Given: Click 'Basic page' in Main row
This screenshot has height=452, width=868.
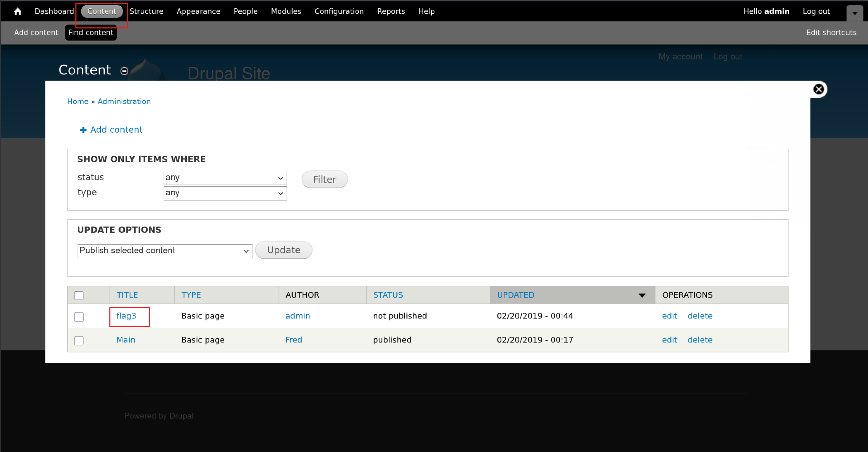Looking at the screenshot, I should click(x=203, y=340).
